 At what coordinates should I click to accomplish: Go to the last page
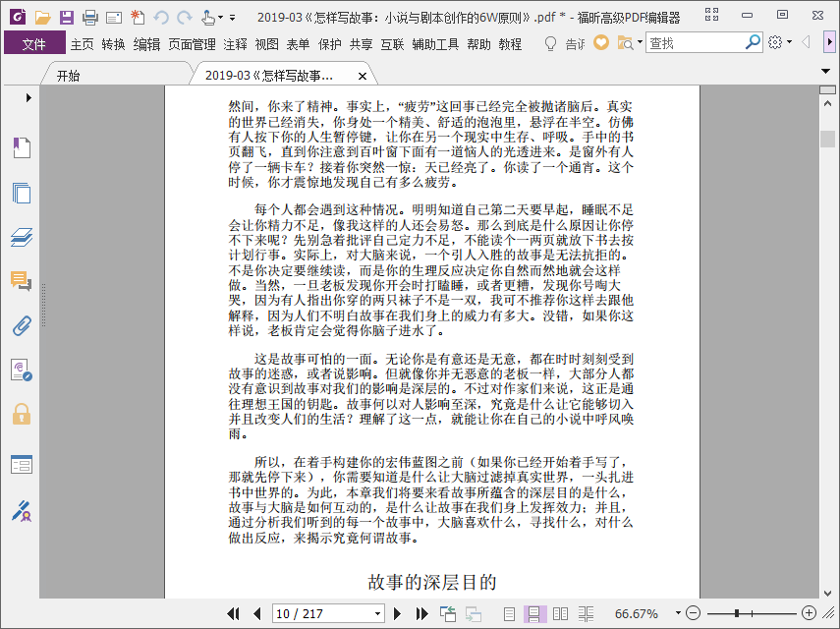coord(422,613)
